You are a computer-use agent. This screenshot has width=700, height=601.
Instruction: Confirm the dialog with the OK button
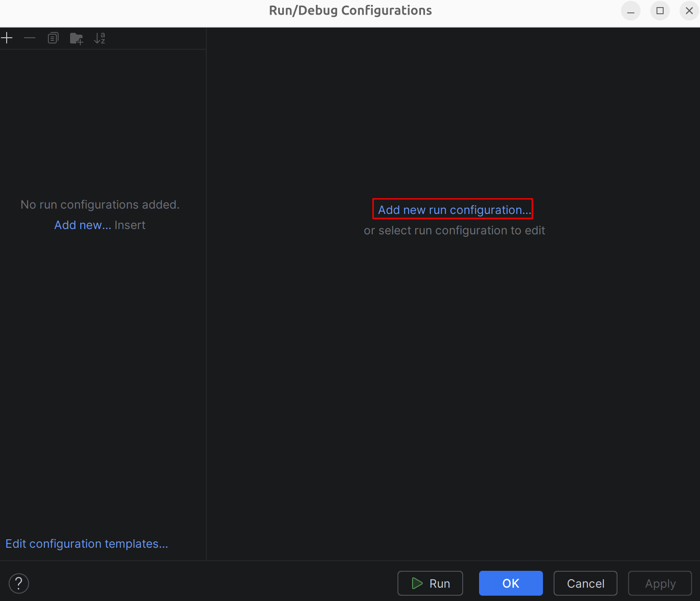pos(511,583)
